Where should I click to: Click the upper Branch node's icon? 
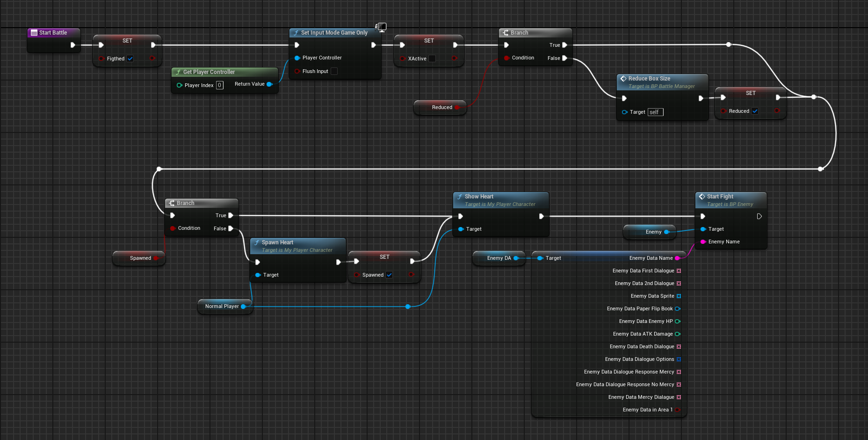click(x=506, y=33)
